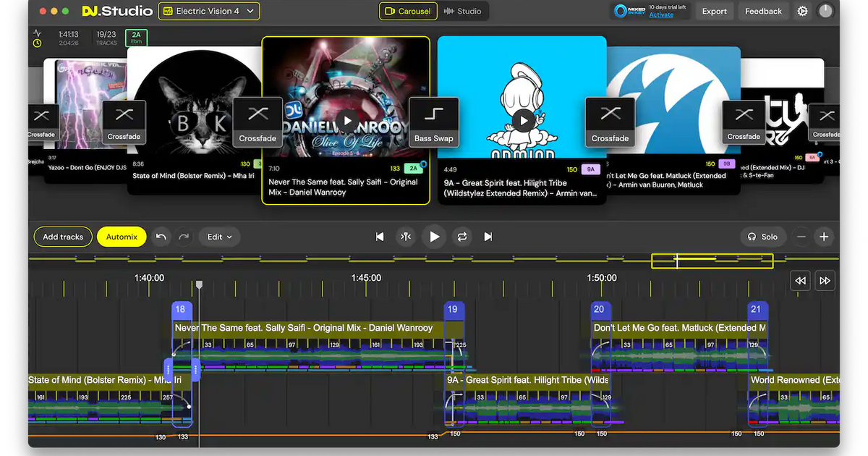Open the Edit dropdown menu

[219, 237]
